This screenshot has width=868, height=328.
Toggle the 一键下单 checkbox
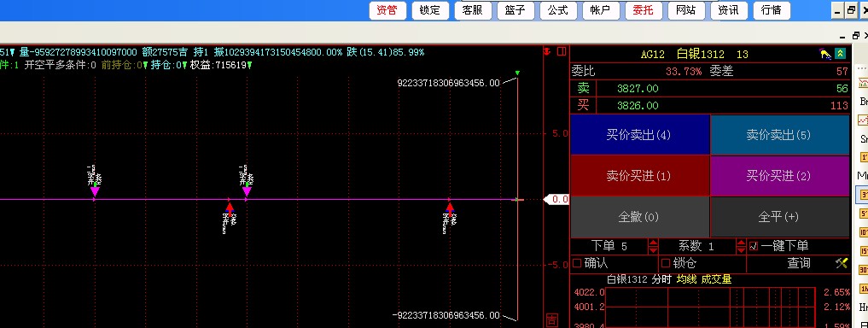pos(754,246)
